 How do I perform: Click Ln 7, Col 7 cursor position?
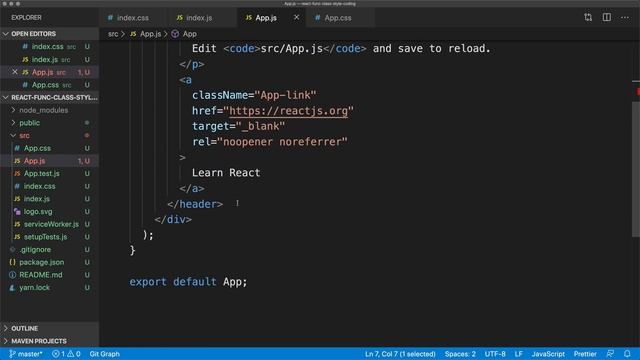[x=400, y=354]
